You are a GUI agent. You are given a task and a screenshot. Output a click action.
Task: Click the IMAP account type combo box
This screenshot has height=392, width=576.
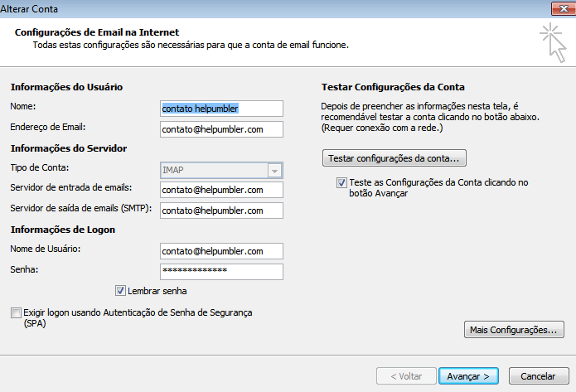(213, 170)
